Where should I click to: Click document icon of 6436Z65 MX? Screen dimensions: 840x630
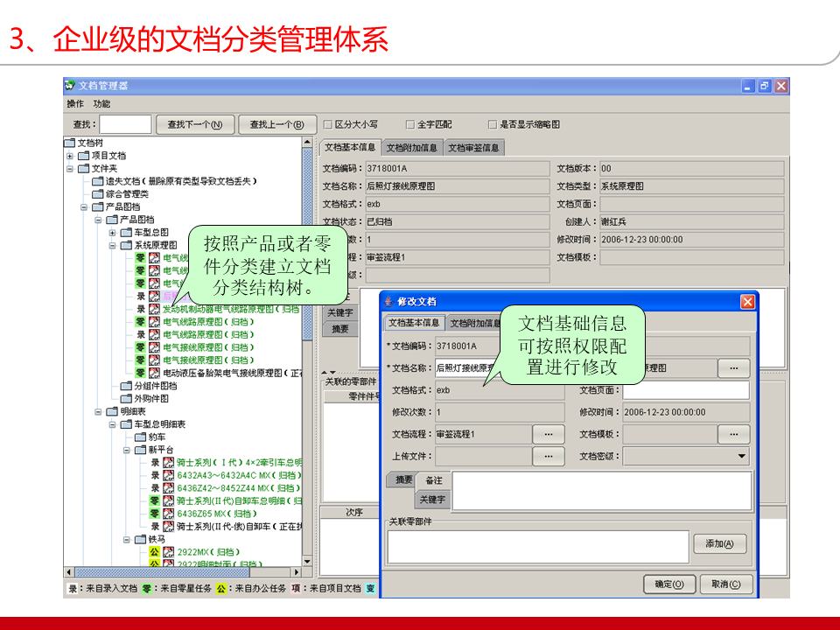[x=168, y=514]
